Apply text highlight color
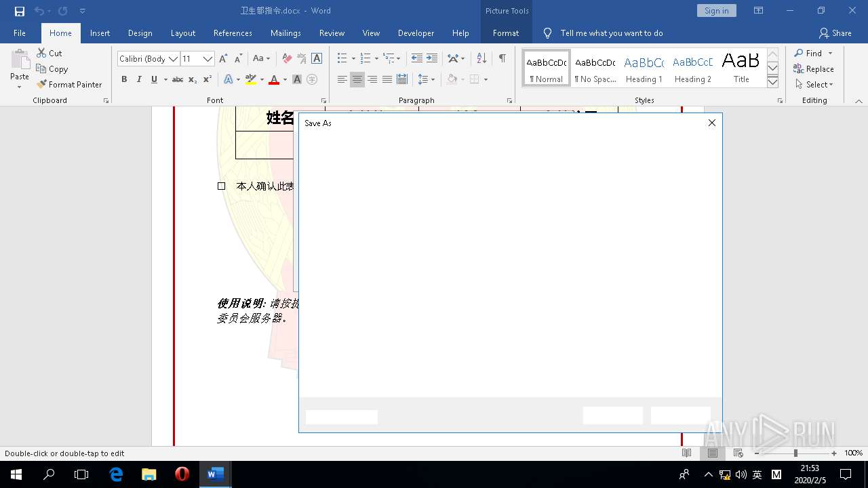This screenshot has width=868, height=488. (251, 79)
